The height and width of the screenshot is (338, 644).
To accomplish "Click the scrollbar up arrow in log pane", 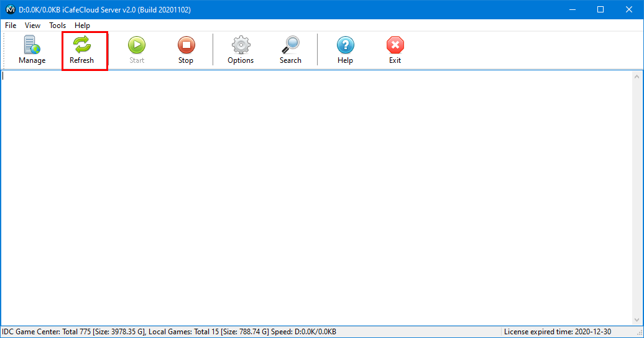I will [637, 77].
